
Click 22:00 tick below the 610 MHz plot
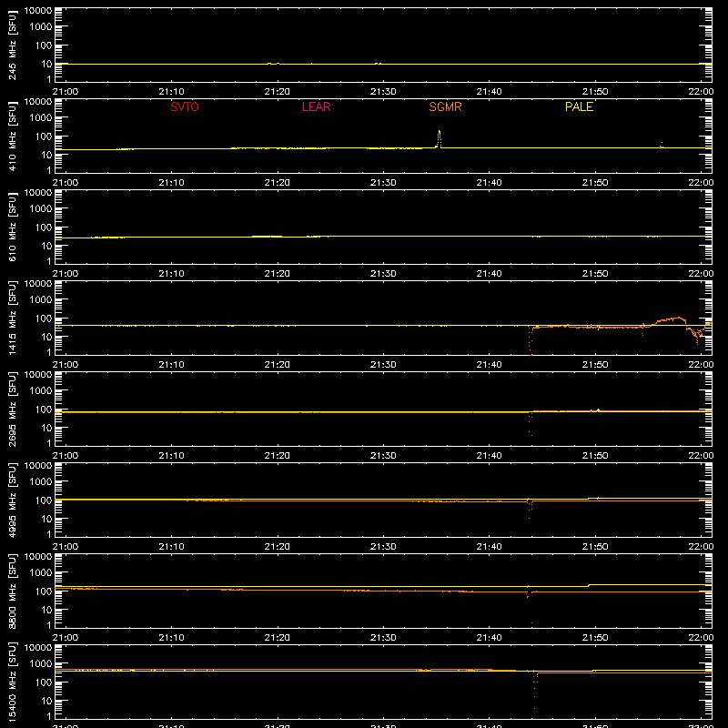tap(701, 274)
